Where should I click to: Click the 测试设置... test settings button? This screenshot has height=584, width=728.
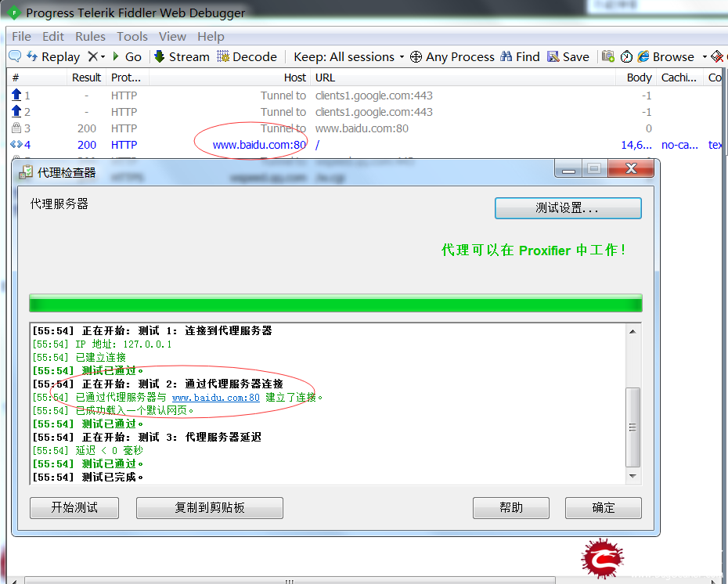point(568,208)
